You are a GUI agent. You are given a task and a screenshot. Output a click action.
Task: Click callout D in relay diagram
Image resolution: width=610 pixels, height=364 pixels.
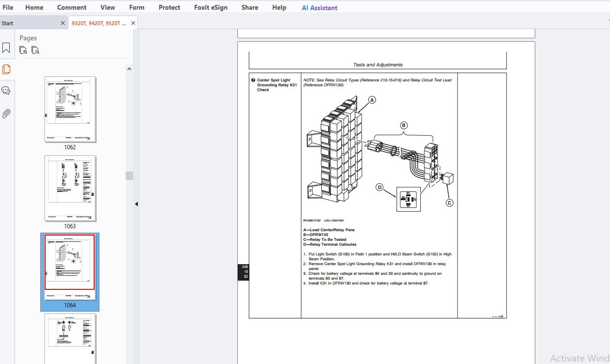tap(380, 187)
